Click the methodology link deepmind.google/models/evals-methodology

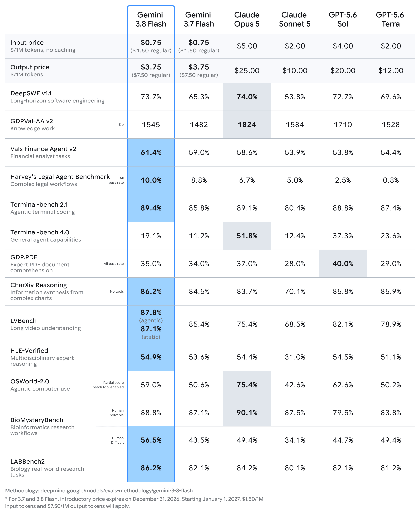pos(116,491)
